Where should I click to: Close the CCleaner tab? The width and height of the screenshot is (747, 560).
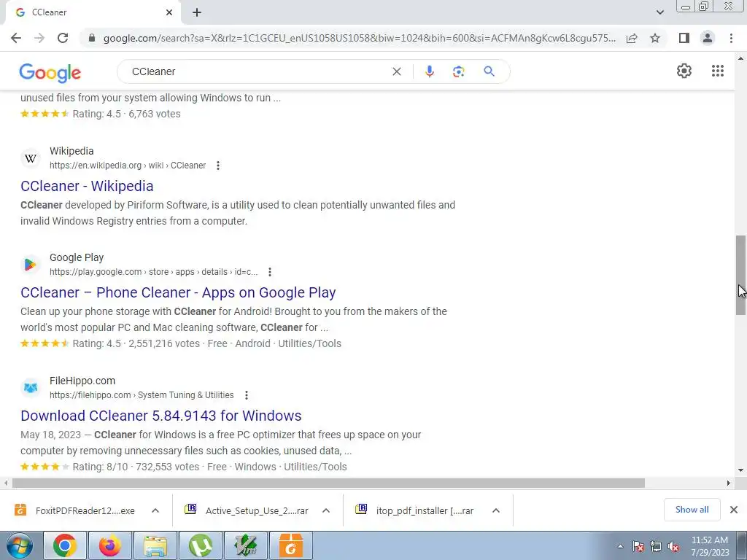(169, 12)
